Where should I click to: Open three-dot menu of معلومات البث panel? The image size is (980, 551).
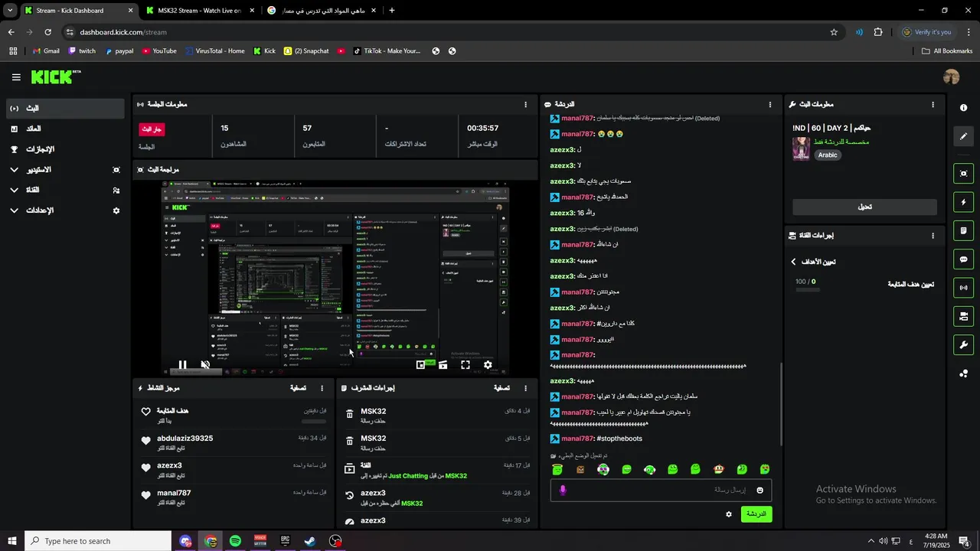pos(933,104)
